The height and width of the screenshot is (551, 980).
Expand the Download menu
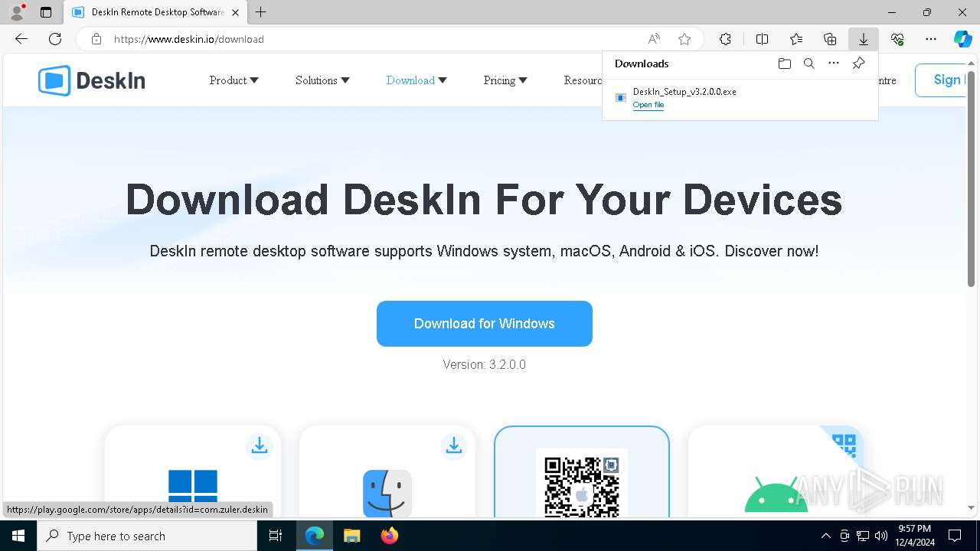(416, 80)
